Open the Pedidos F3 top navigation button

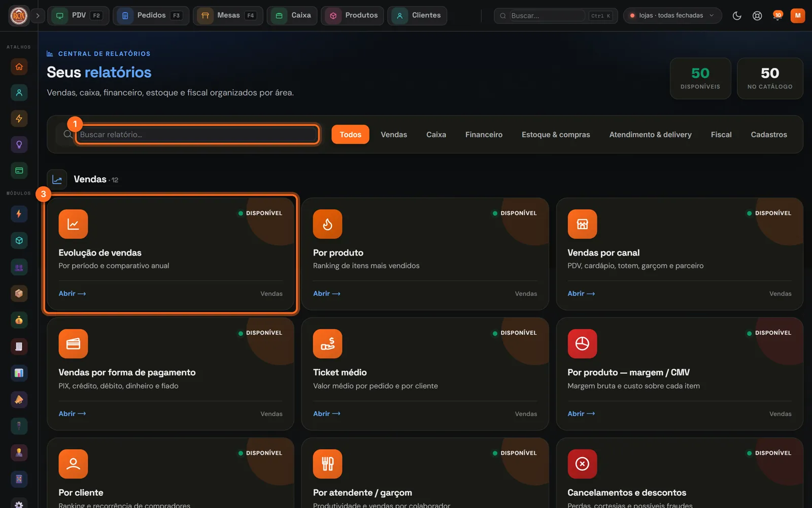(151, 16)
